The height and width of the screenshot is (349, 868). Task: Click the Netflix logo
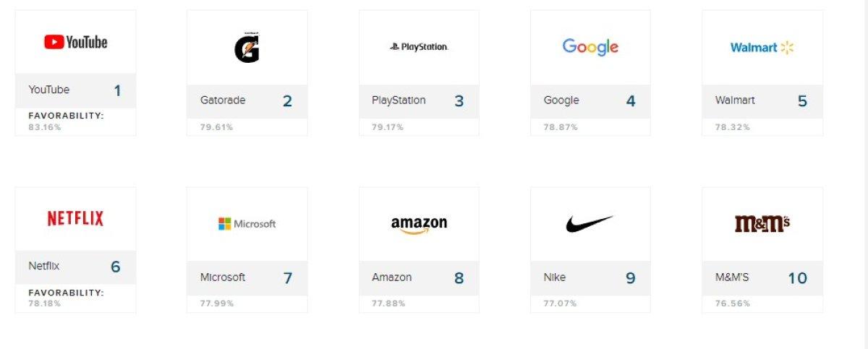pos(75,218)
